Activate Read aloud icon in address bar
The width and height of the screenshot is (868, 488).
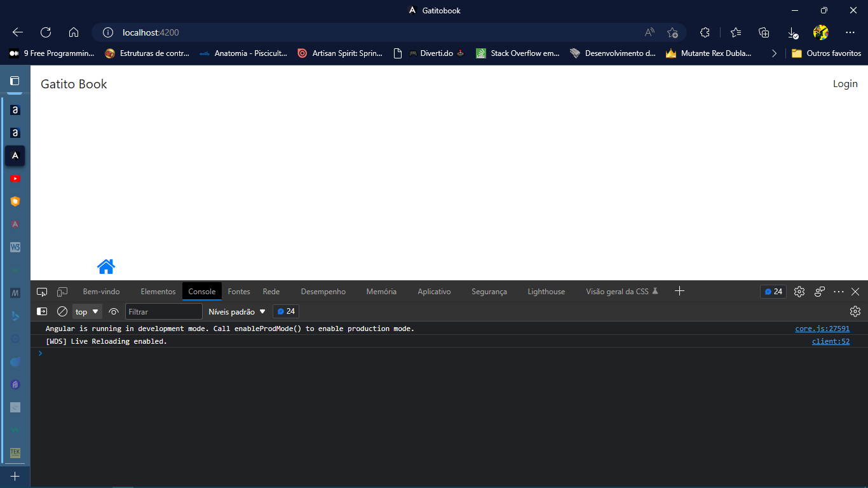(649, 32)
